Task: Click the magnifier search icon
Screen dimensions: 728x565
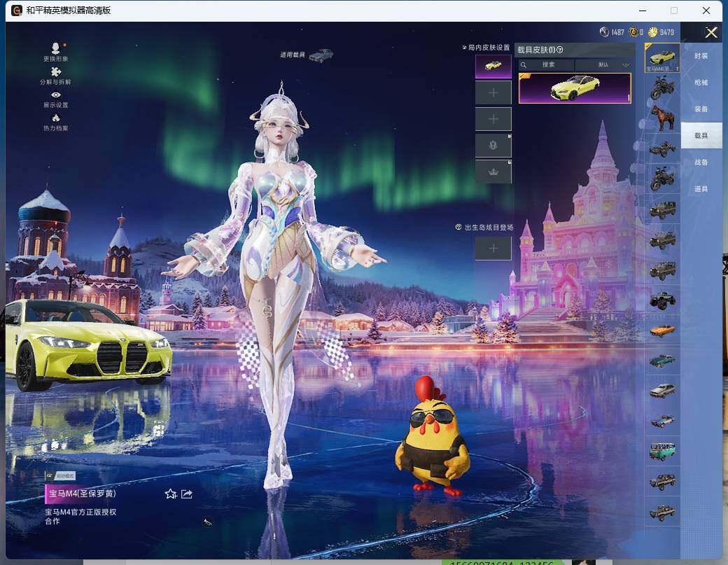Action: click(x=524, y=65)
